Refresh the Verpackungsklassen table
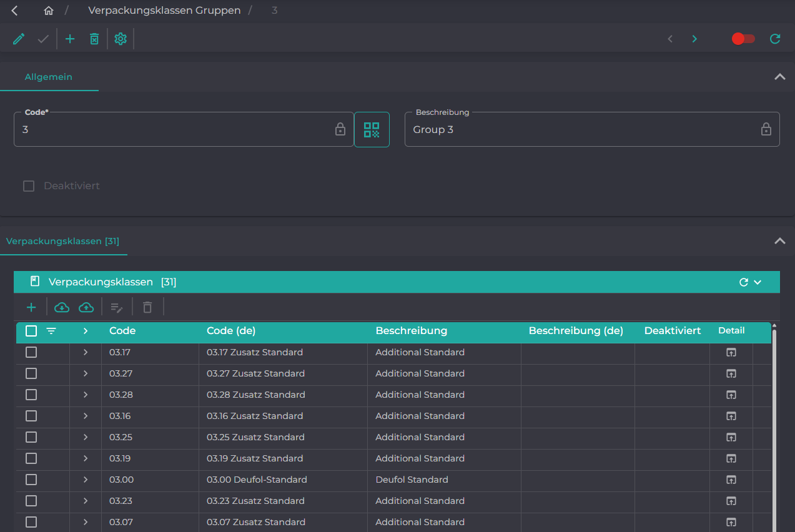Image resolution: width=795 pixels, height=532 pixels. [x=743, y=282]
